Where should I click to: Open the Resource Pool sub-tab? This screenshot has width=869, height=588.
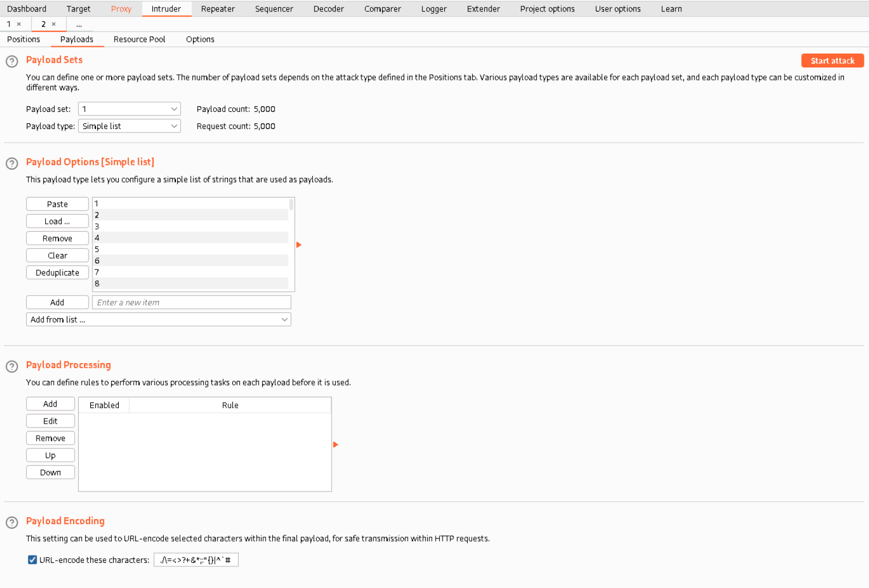(139, 39)
